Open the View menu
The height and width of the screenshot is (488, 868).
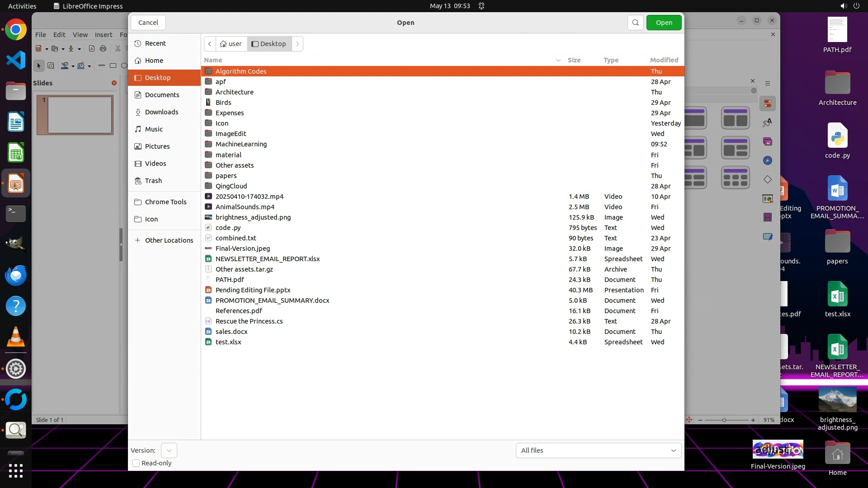[80, 35]
